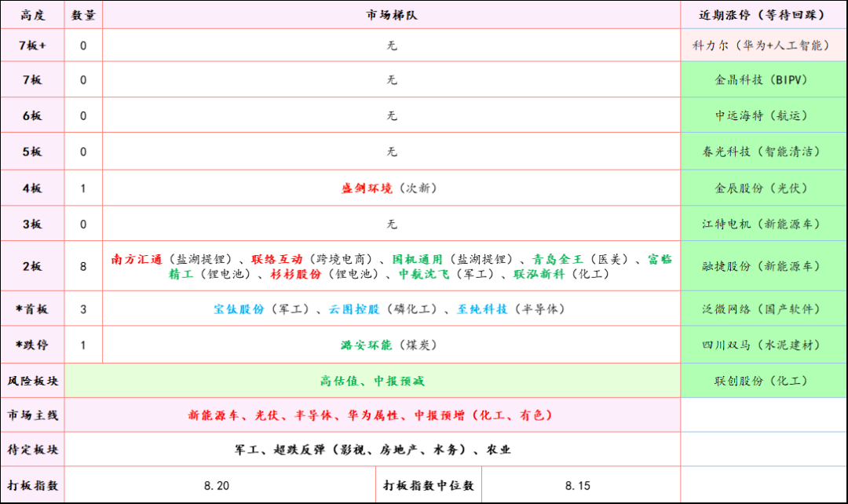Viewport: 848px width, 504px height.
Task: Click the 军工、超跌反弹 pending sectors text
Action: 373,449
